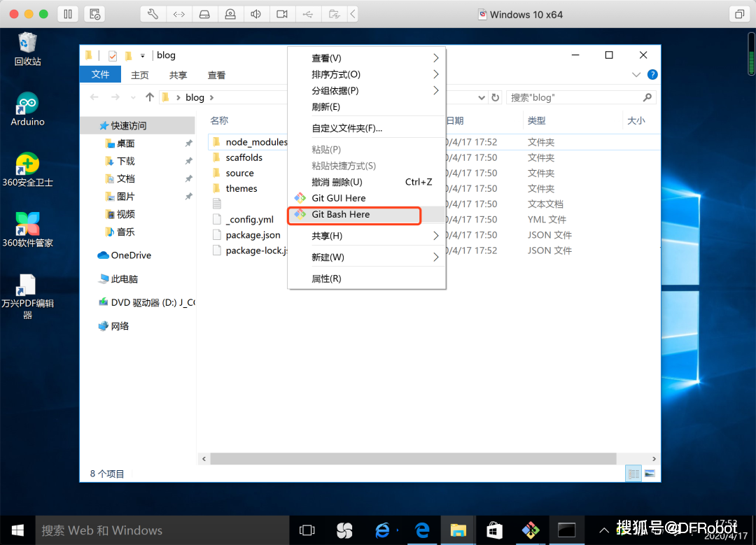Expand 查看(V) submenu
Image resolution: width=756 pixels, height=545 pixels.
[366, 58]
